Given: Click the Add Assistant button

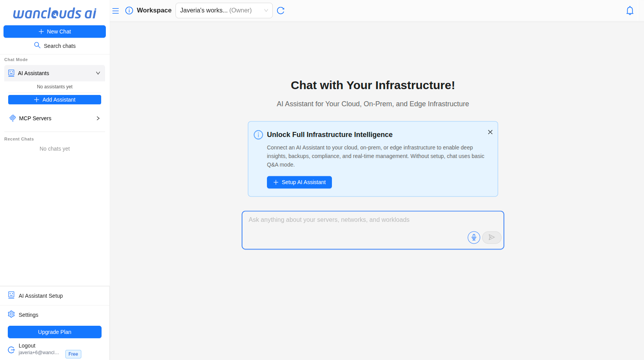Looking at the screenshot, I should point(54,100).
